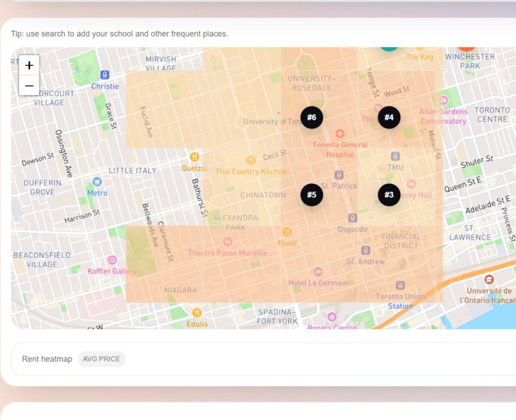Select map marker #5
The width and height of the screenshot is (516, 420).
tap(312, 194)
